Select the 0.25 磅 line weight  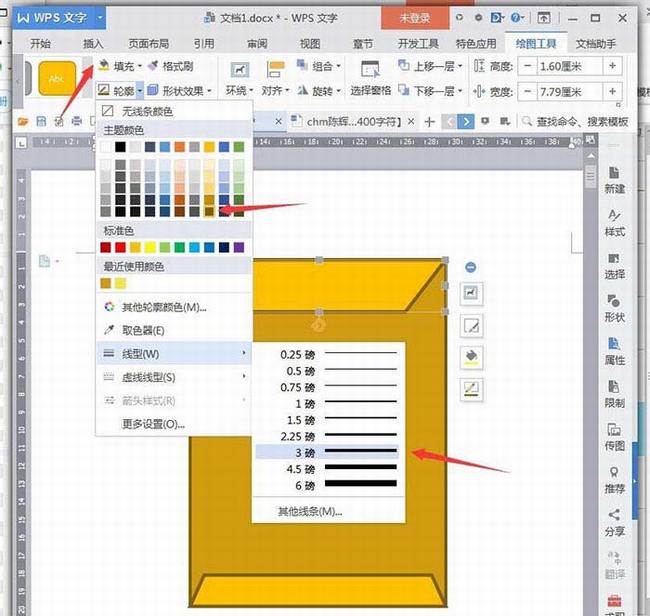[327, 354]
